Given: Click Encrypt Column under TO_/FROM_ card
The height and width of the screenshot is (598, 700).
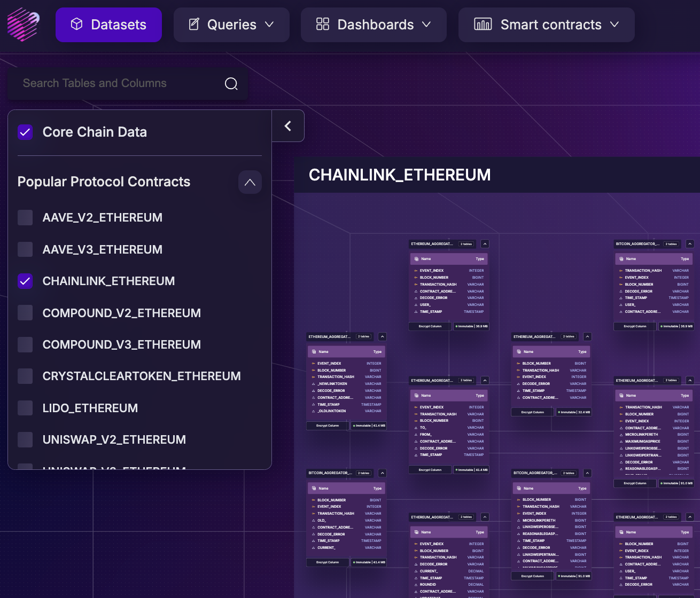Looking at the screenshot, I should (430, 470).
